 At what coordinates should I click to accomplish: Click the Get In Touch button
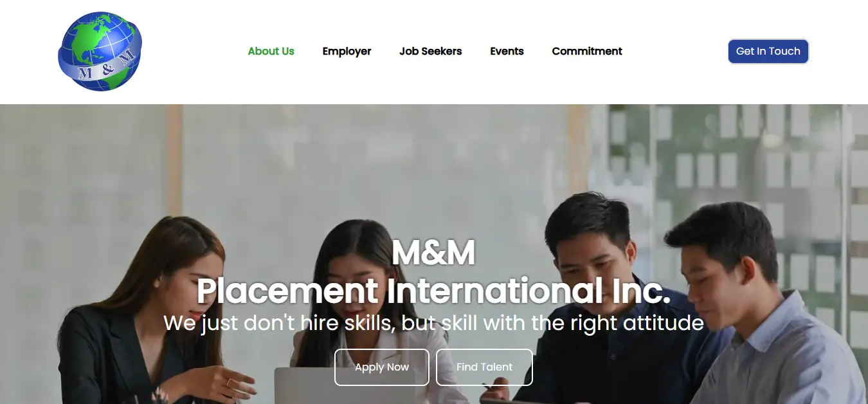[768, 51]
